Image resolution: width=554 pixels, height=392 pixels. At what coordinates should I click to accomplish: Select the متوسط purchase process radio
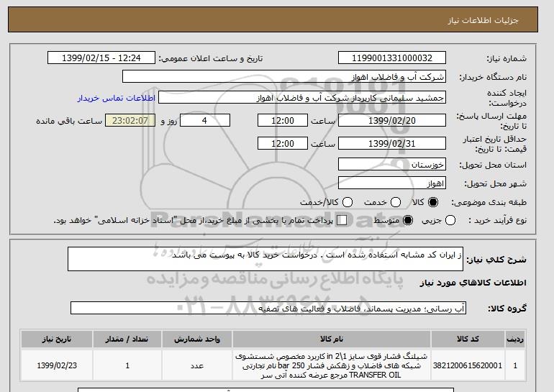pyautogui.click(x=408, y=220)
